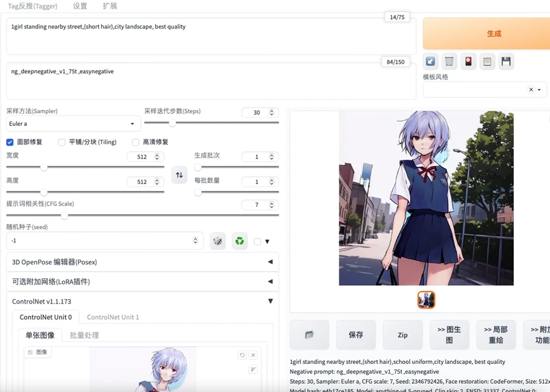The image size is (550, 392).
Task: Adjust the 高度 height spinner arrows
Action: point(157,181)
